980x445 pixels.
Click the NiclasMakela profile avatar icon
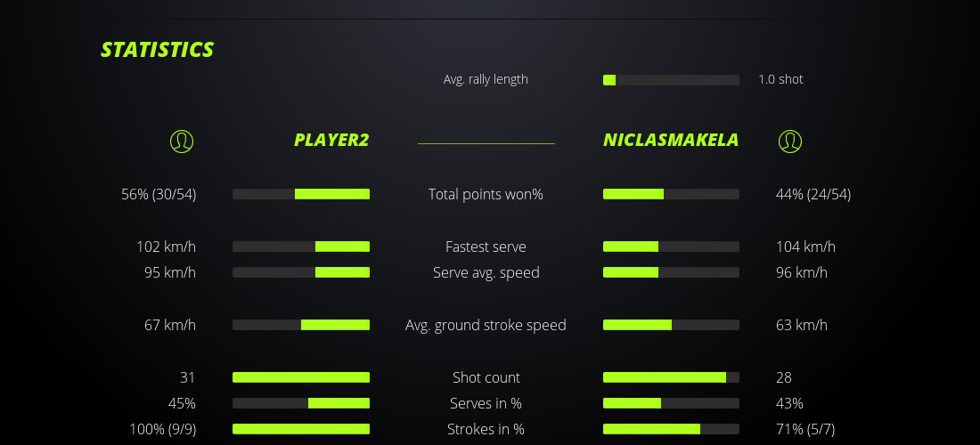pos(790,141)
